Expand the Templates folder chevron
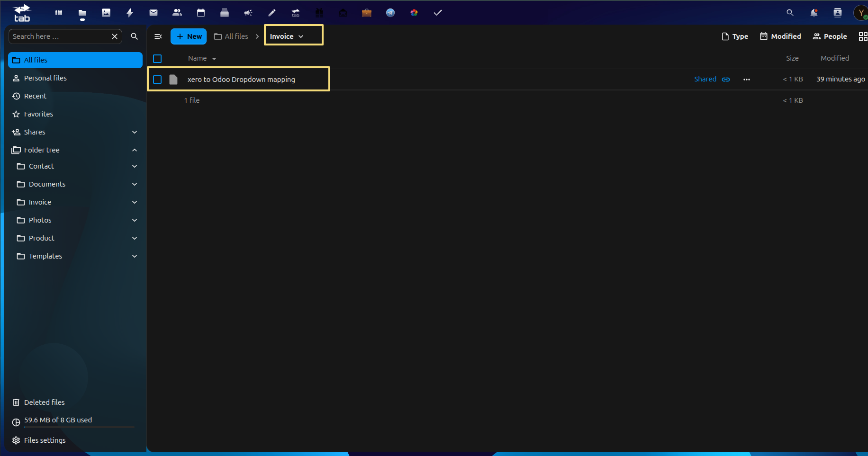The width and height of the screenshot is (868, 456). point(135,256)
